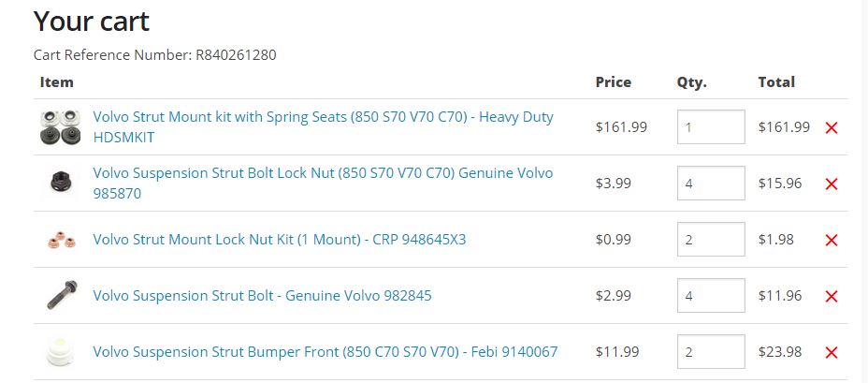The width and height of the screenshot is (868, 383).
Task: Click the quantity field for Strut Bolt Lock Nut
Action: point(710,184)
